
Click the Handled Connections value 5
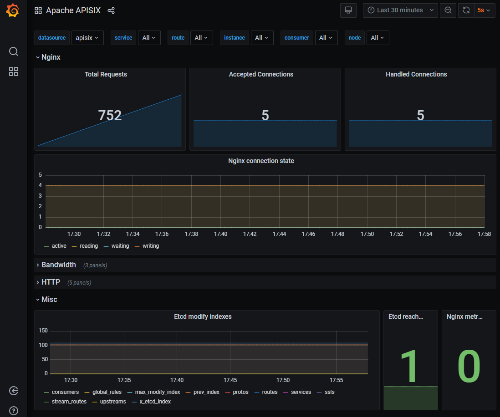(421, 115)
